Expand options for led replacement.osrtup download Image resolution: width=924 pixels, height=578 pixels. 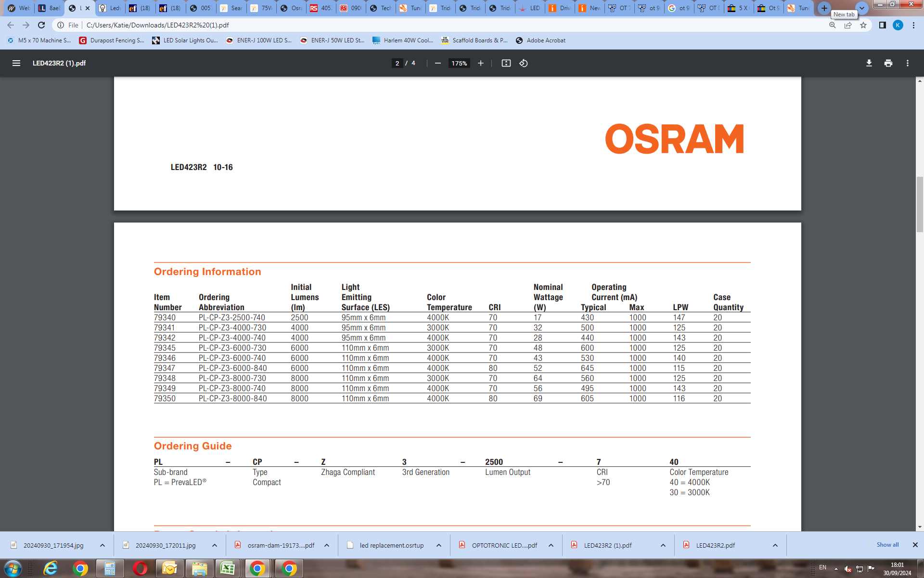[x=439, y=545]
